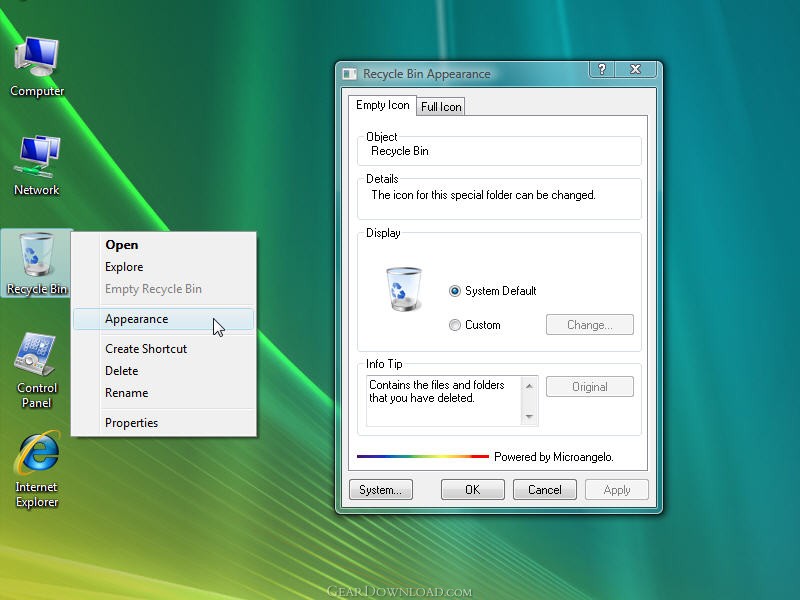This screenshot has width=800, height=600.
Task: Click the Info Tip scroll down arrow
Action: (x=529, y=417)
